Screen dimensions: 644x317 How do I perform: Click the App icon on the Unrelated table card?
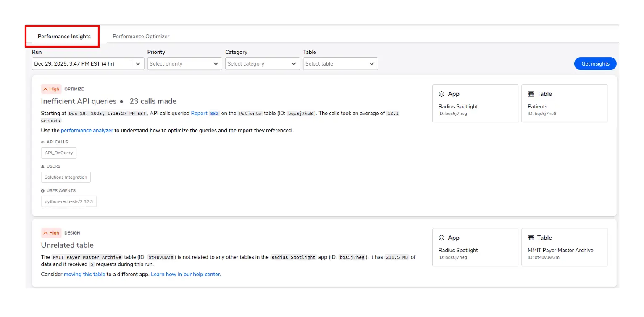click(x=441, y=238)
